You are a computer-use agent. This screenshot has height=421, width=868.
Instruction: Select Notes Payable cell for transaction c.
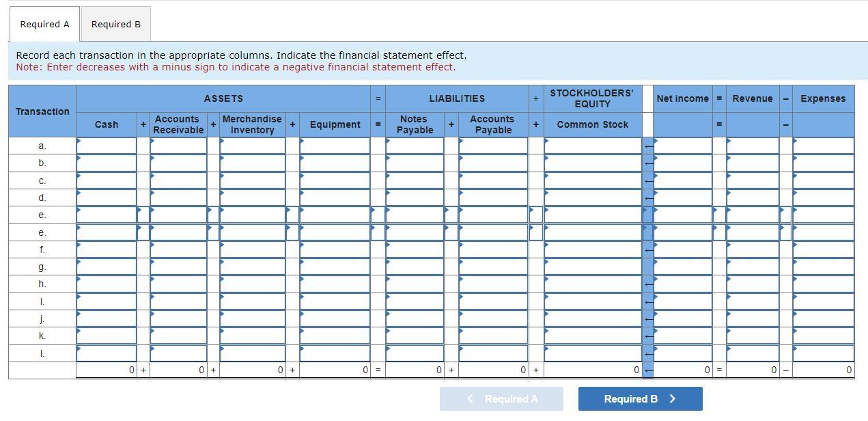(x=415, y=180)
